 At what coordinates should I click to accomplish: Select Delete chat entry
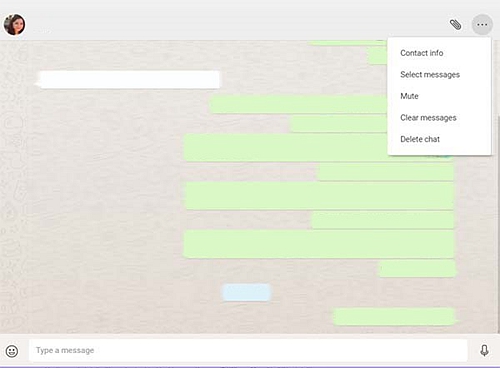pyautogui.click(x=420, y=139)
